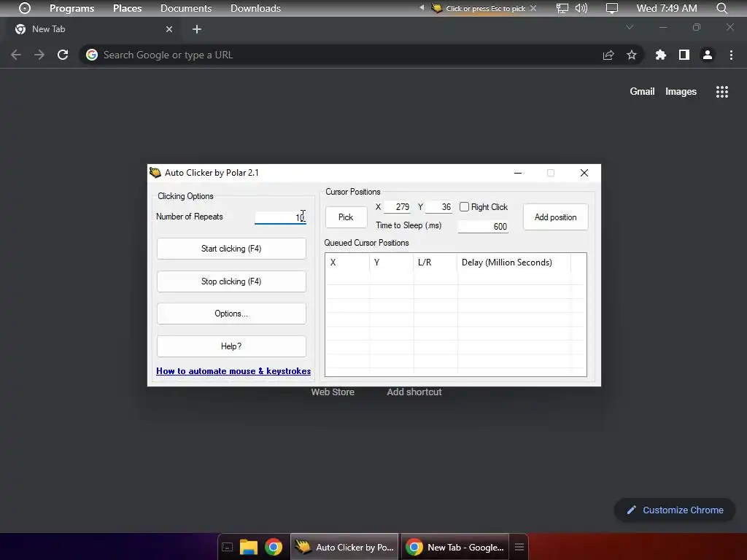This screenshot has width=747, height=560.
Task: Dismiss the 'Click or press Esc' tray notice
Action: [x=533, y=8]
